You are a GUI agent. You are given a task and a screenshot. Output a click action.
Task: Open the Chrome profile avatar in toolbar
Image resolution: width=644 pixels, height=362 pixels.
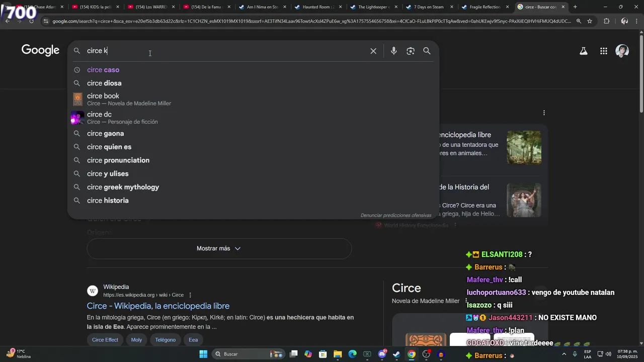tap(624, 21)
